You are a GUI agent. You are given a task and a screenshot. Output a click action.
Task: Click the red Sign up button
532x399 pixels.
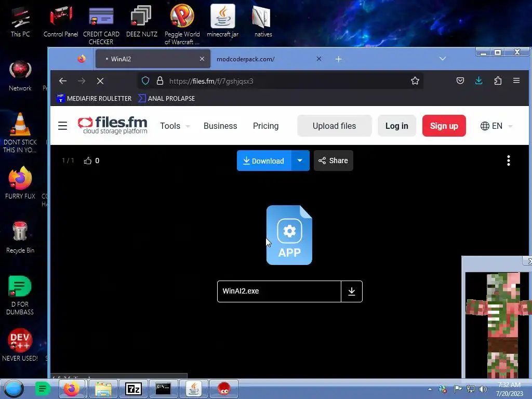(444, 126)
